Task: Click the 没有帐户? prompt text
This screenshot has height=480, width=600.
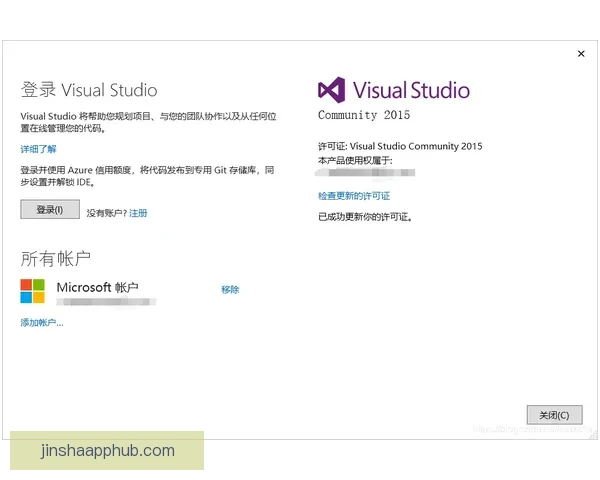Action: tap(106, 213)
